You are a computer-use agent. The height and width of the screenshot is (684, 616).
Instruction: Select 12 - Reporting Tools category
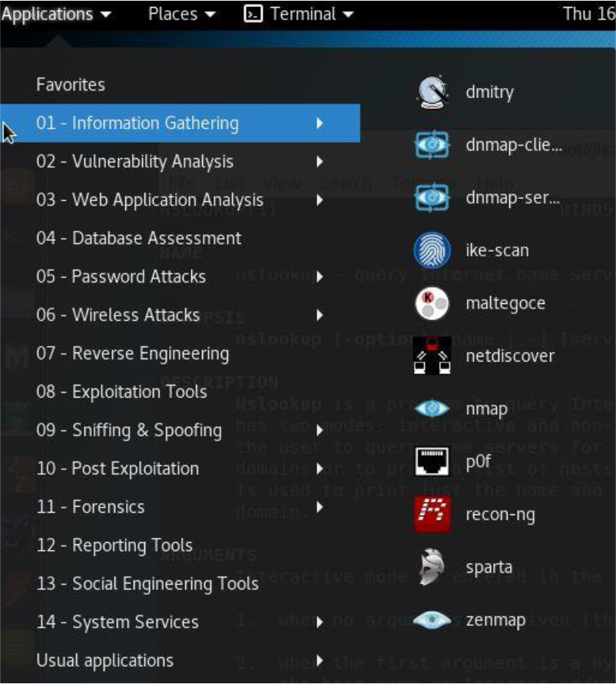click(114, 545)
